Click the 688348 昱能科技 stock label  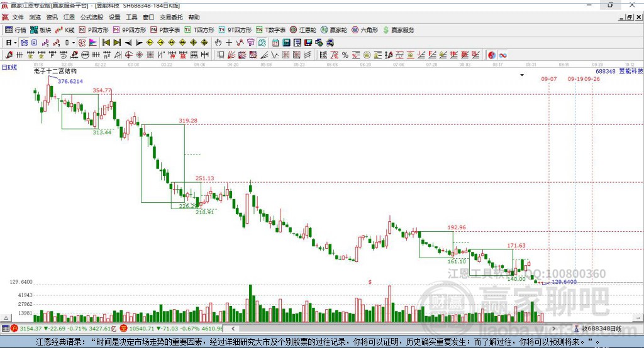(619, 71)
